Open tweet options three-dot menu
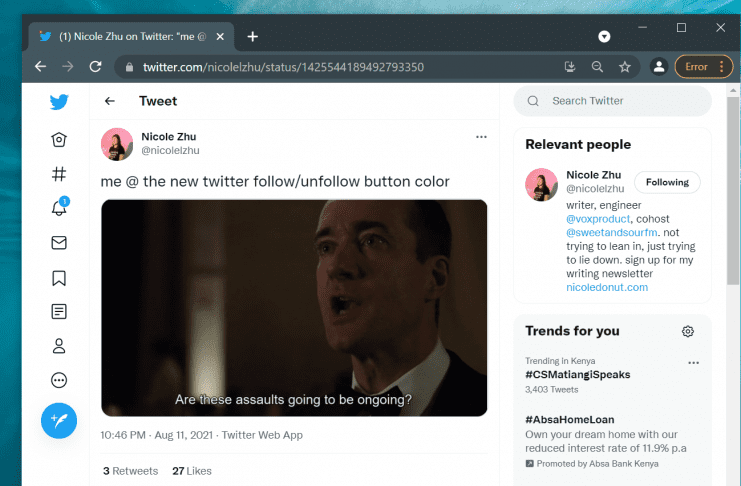The width and height of the screenshot is (741, 486). (481, 137)
